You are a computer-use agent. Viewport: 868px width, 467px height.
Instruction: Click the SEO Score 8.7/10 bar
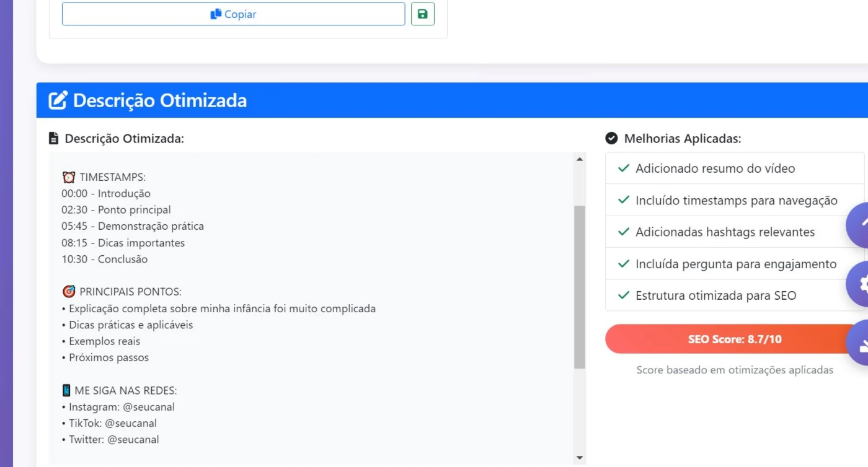(x=735, y=339)
